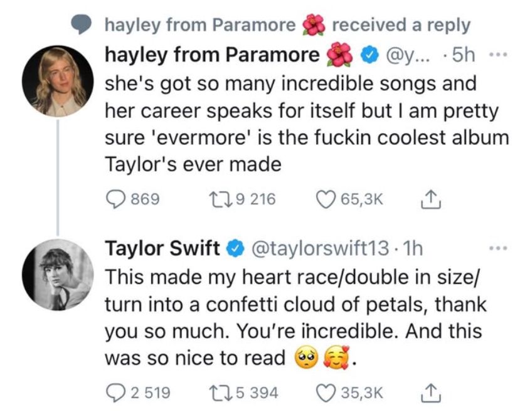Open hayley's tweet text about evermore
525x420 pixels.
click(301, 125)
